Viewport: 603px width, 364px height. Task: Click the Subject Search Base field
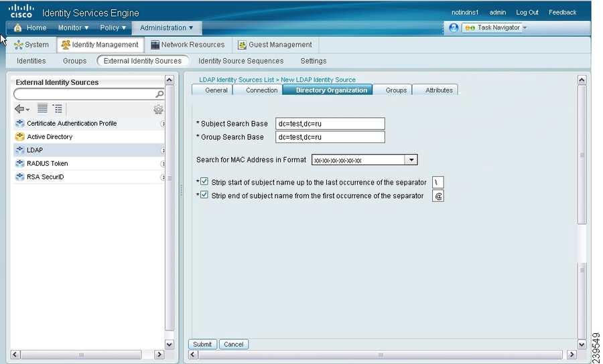pos(330,124)
